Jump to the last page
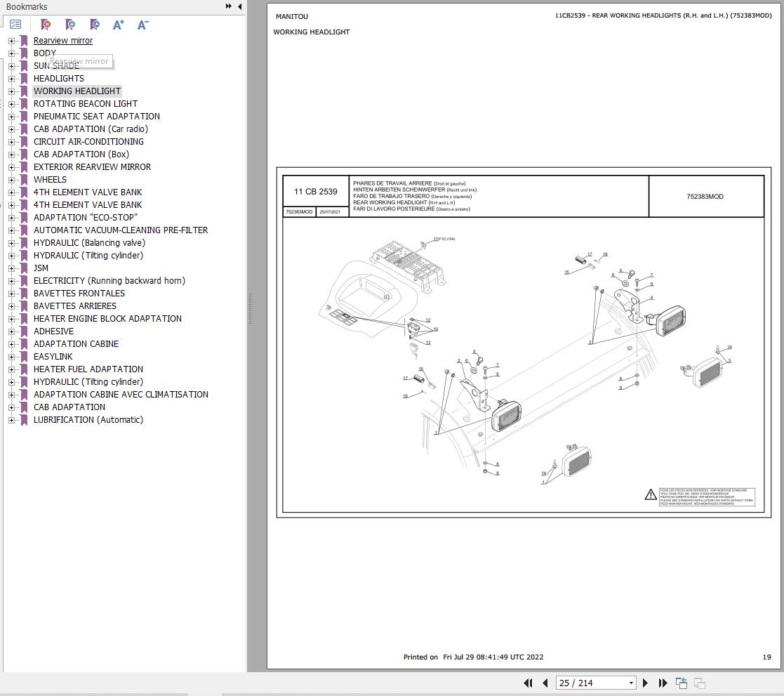Screen dimensions: 784x696 click(x=663, y=683)
